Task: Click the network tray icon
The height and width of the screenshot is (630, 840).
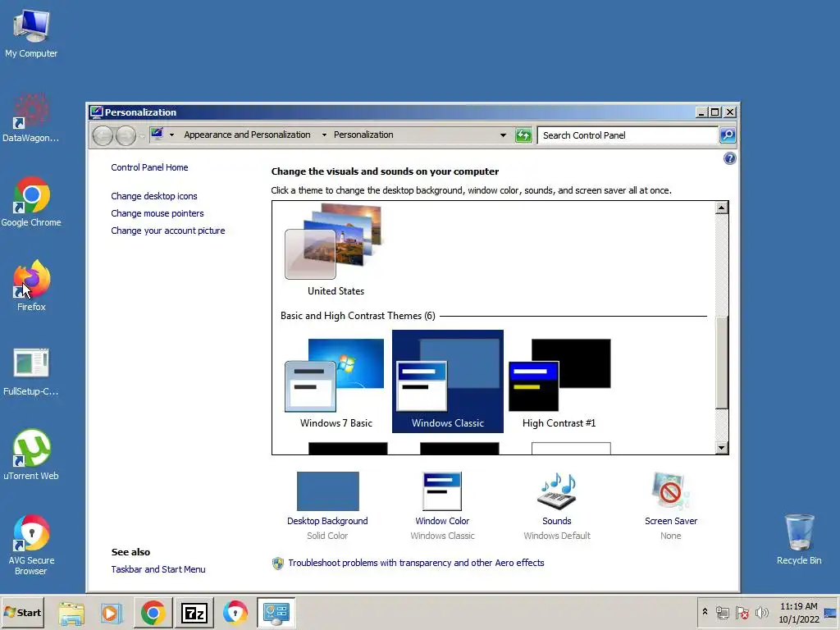Action: (x=723, y=612)
